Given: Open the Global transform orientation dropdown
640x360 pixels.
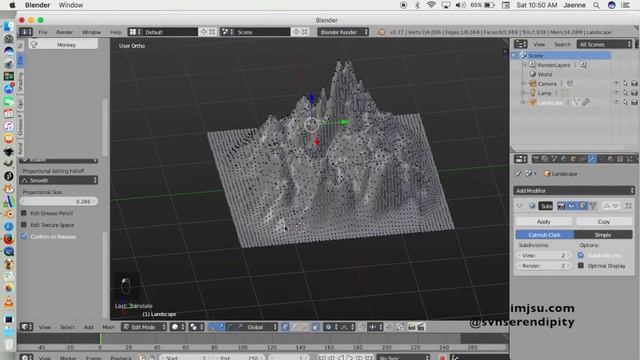Looking at the screenshot, I should [x=262, y=327].
